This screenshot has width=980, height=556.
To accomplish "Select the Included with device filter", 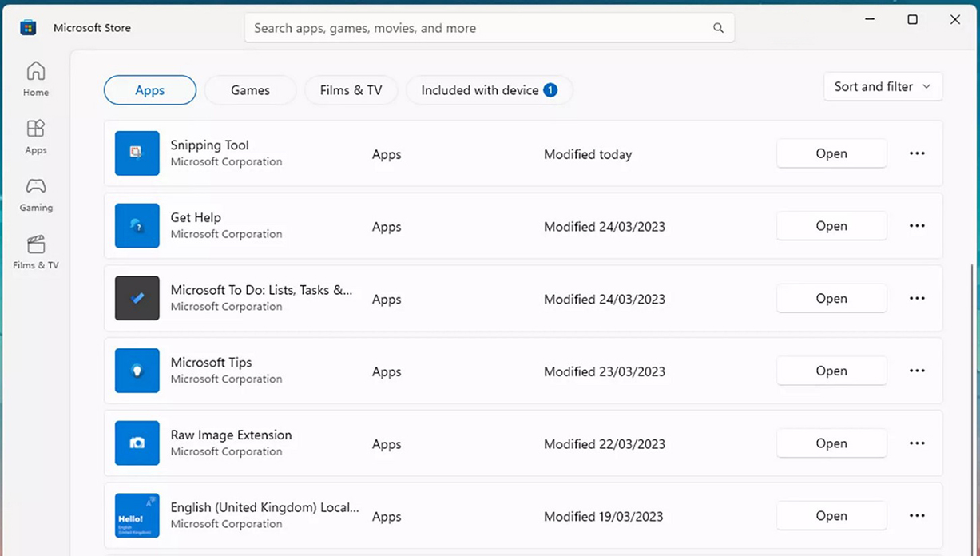I will [489, 90].
